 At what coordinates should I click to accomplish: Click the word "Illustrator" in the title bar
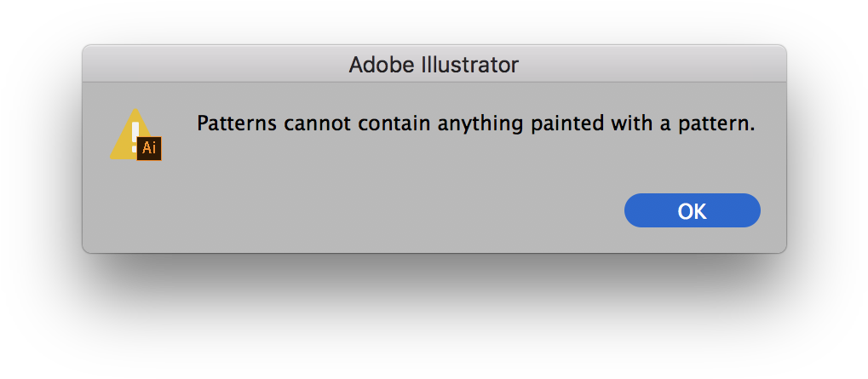click(470, 65)
